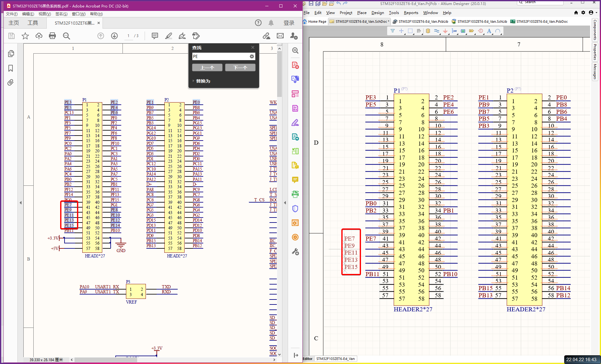Click the search text field in Find dialog
Screen dimensions: 601x364
coord(221,56)
